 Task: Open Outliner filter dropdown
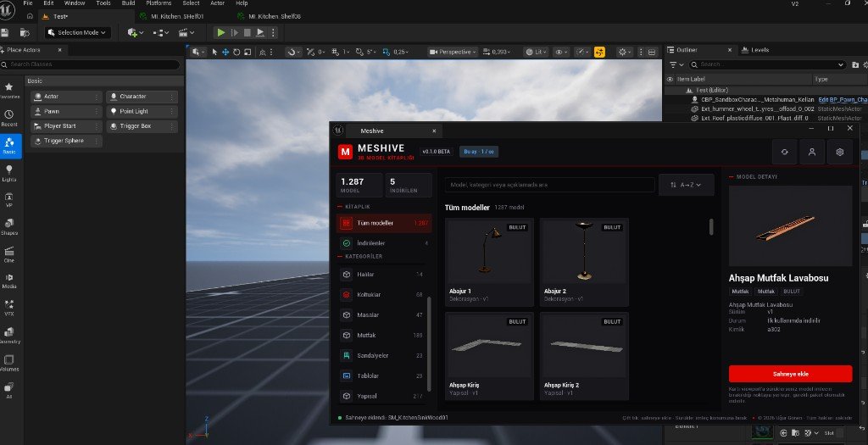pos(676,64)
